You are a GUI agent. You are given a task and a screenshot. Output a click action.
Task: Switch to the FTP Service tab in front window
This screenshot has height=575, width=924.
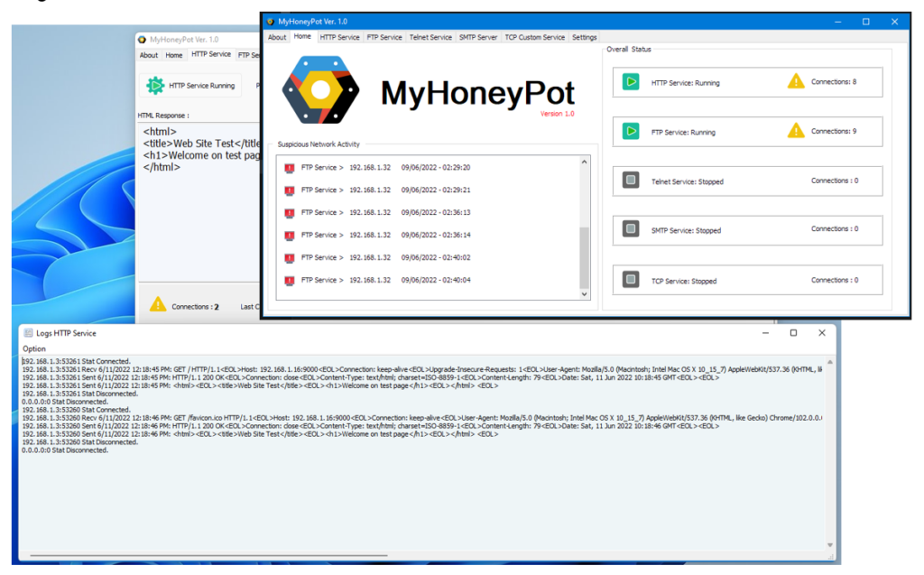(384, 37)
